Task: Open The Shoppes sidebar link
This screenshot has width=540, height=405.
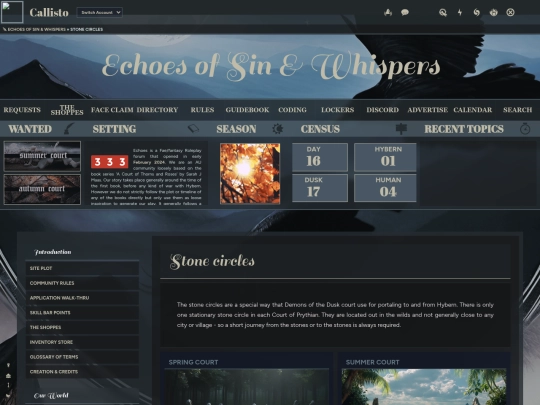Action: tap(82, 328)
